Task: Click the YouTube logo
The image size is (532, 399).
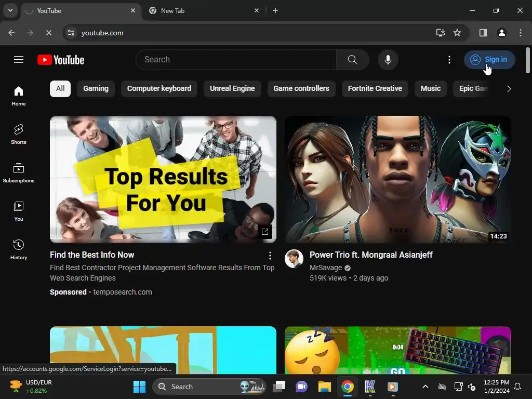Action: 61,60
